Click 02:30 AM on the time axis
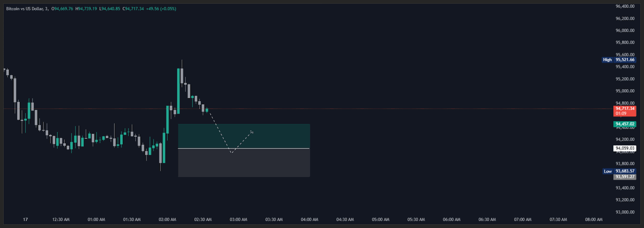This screenshot has height=228, width=644. click(x=203, y=219)
